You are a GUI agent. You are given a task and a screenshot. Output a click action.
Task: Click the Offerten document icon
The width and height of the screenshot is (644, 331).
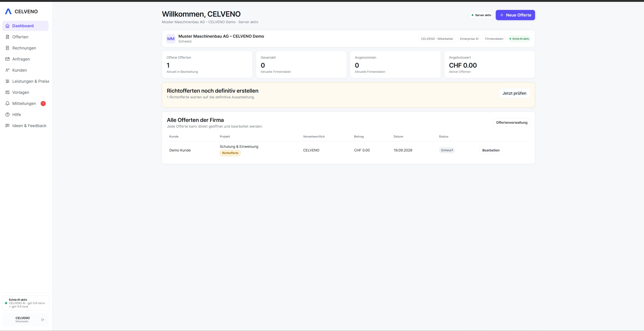[x=8, y=37]
